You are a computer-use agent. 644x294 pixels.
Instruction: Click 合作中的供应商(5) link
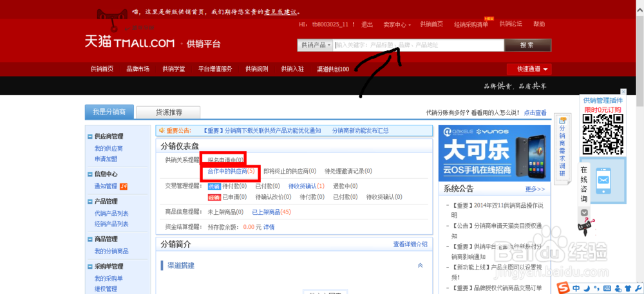click(x=231, y=171)
